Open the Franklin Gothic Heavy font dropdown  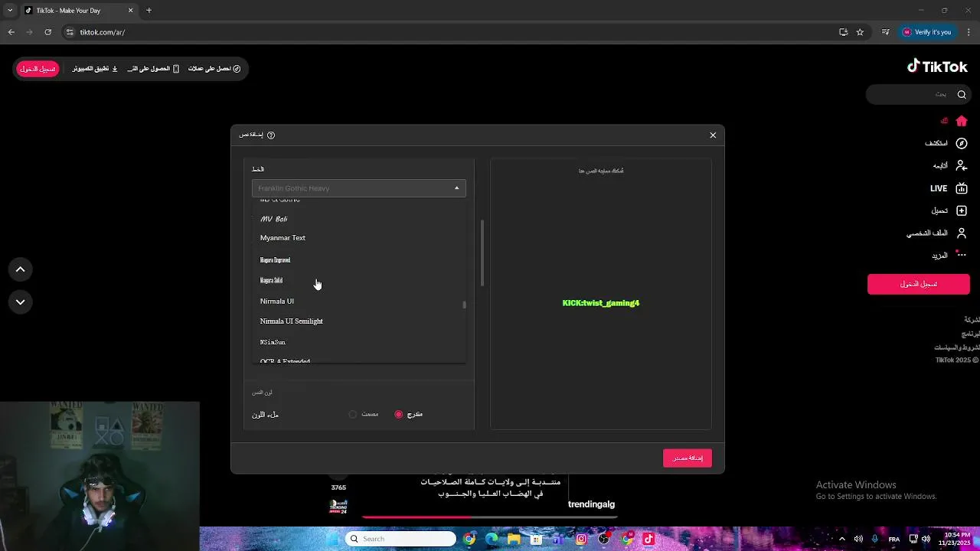click(358, 188)
